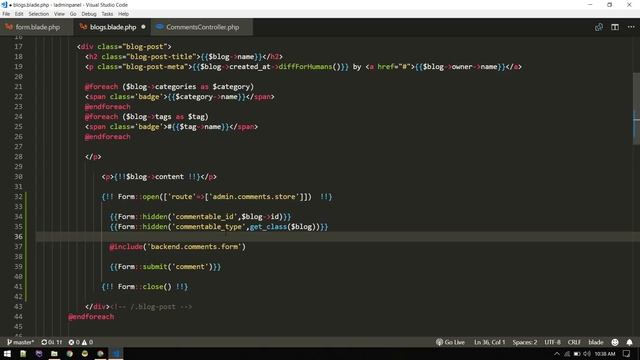Click the $blog->content paragraph line
Screen dimensions: 640x360
point(159,177)
